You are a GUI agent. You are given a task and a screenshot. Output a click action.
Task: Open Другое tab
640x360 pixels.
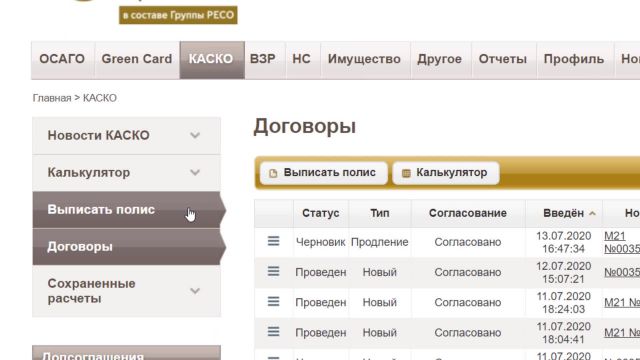click(440, 60)
